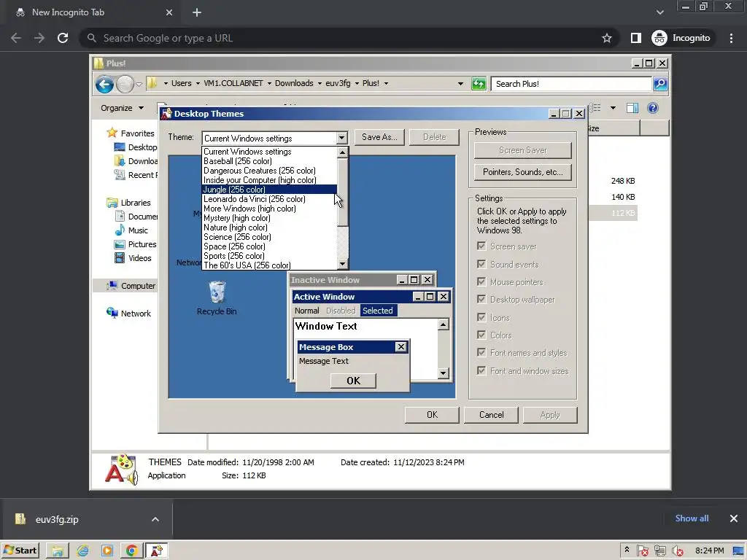
Task: Toggle the Icons checkbox
Action: [481, 318]
